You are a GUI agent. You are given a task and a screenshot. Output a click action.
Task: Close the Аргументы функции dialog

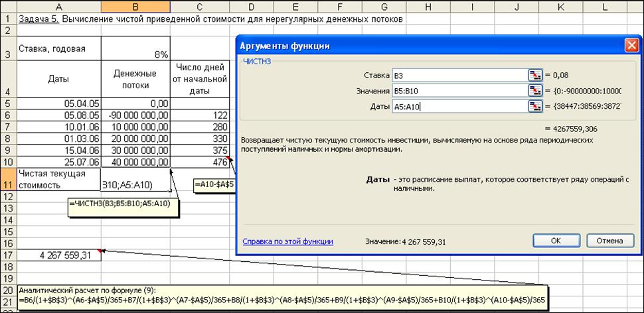click(x=631, y=46)
